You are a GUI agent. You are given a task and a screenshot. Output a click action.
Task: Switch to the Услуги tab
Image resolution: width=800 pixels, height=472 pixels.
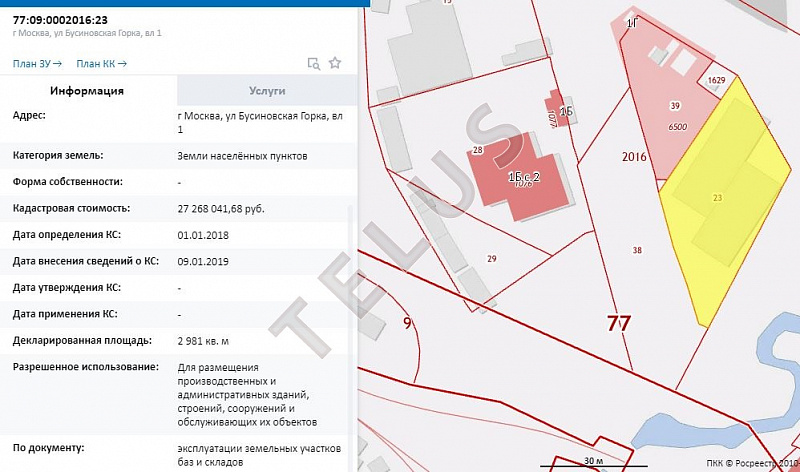point(267,91)
